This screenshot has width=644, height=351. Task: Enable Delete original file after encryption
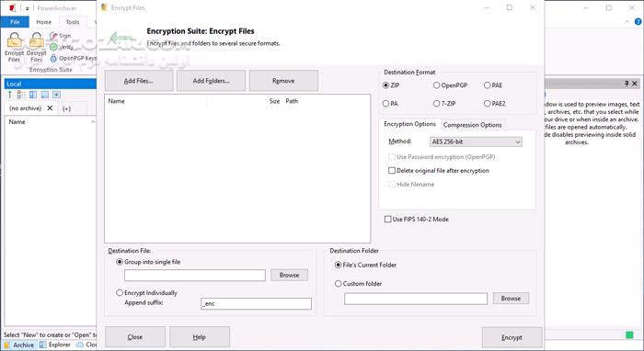point(392,171)
